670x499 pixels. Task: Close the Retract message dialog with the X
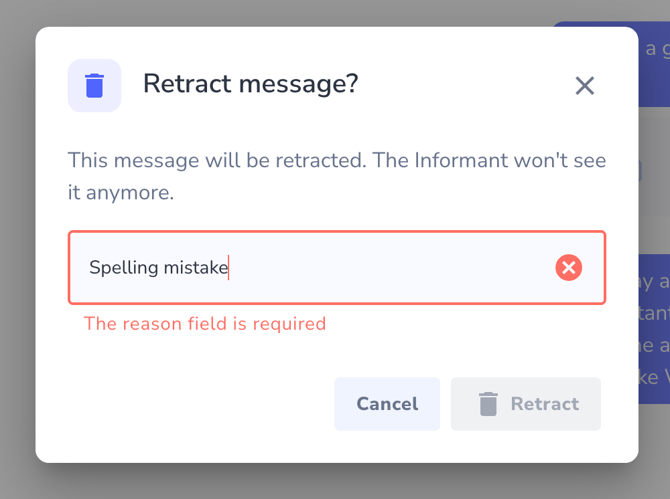coord(585,86)
